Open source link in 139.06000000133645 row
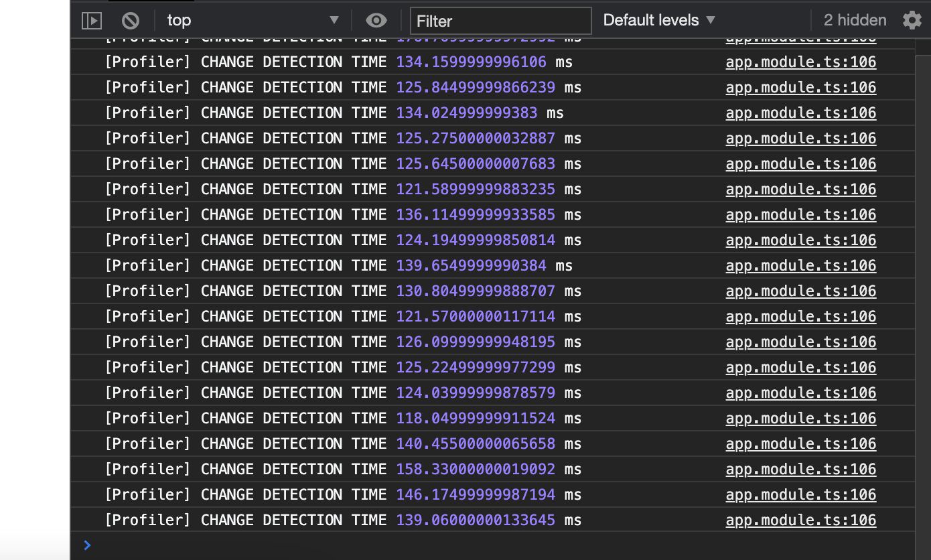This screenshot has width=931, height=560. tap(801, 520)
